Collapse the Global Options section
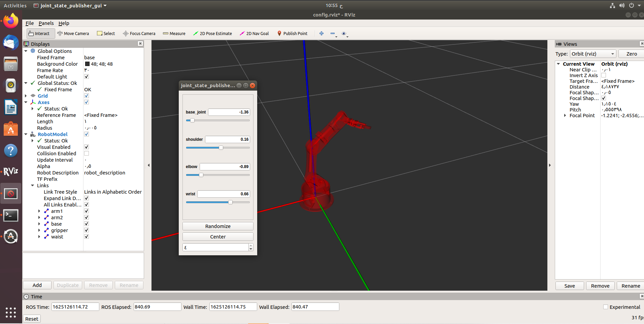The height and width of the screenshot is (324, 644). pos(26,51)
